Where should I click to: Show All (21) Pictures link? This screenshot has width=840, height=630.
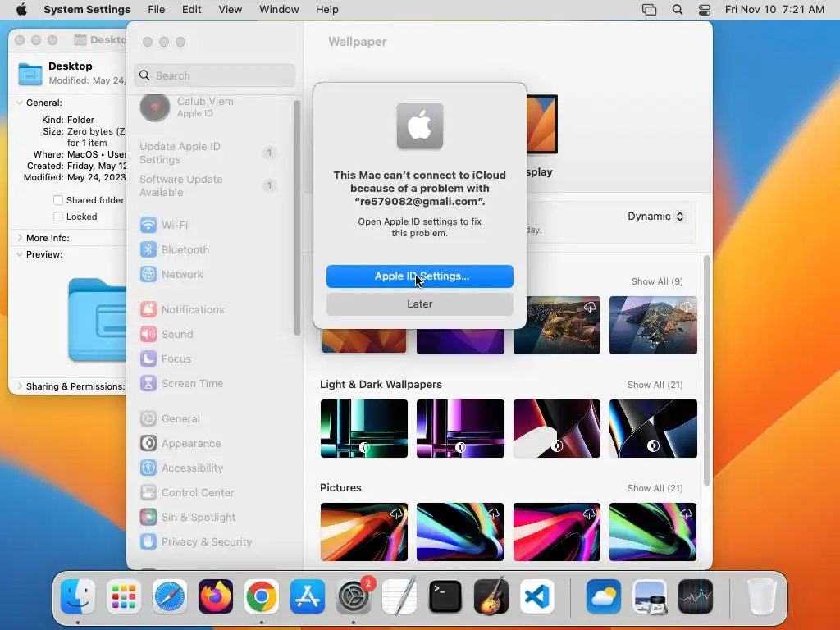click(655, 489)
